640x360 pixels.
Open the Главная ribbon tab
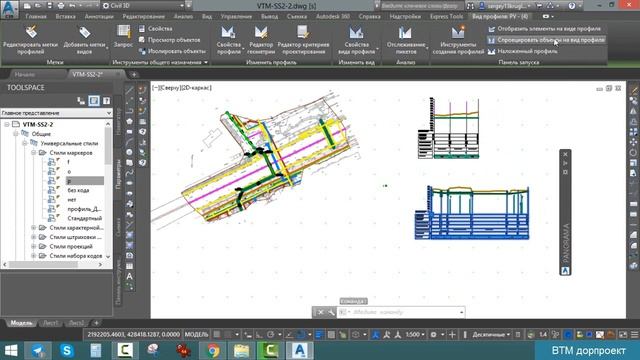click(36, 17)
